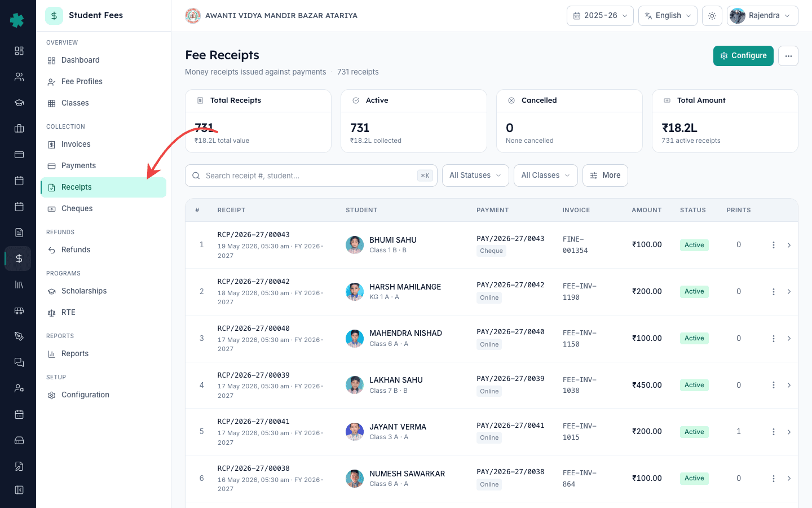
Task: Open Scholarships in sidebar
Action: click(x=103, y=291)
